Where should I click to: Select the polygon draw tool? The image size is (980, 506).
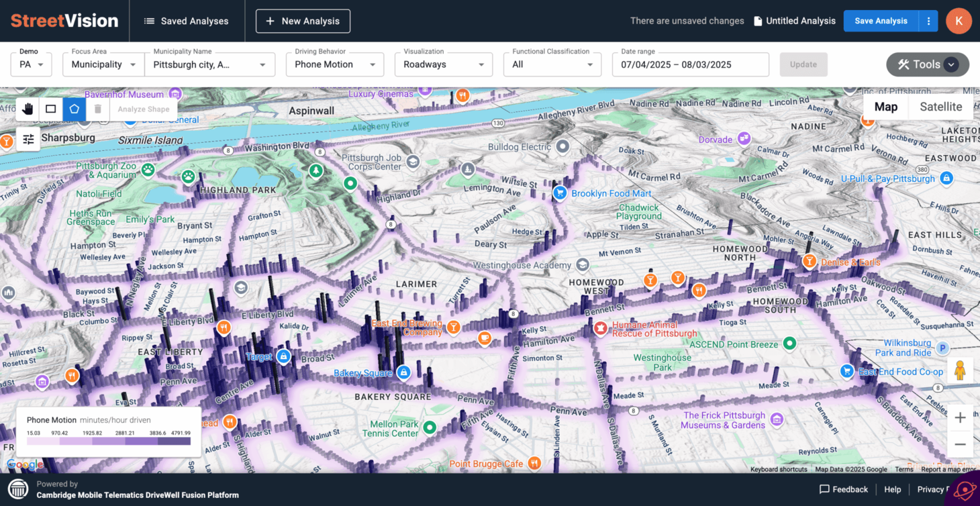75,109
